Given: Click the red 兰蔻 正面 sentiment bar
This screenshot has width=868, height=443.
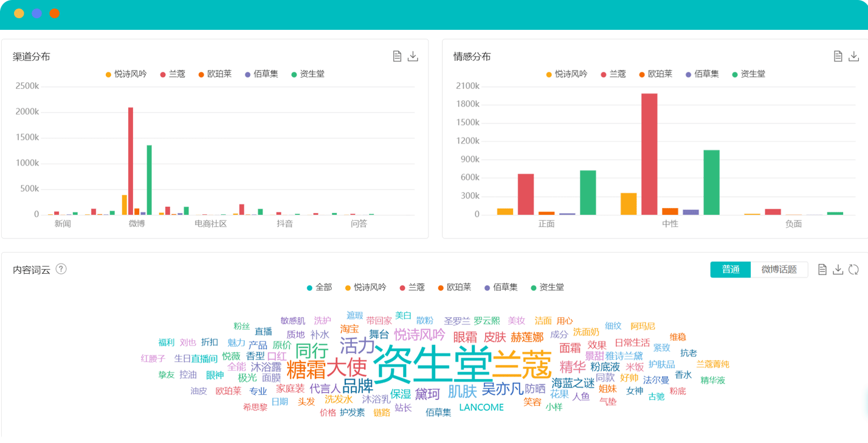Looking at the screenshot, I should (526, 194).
